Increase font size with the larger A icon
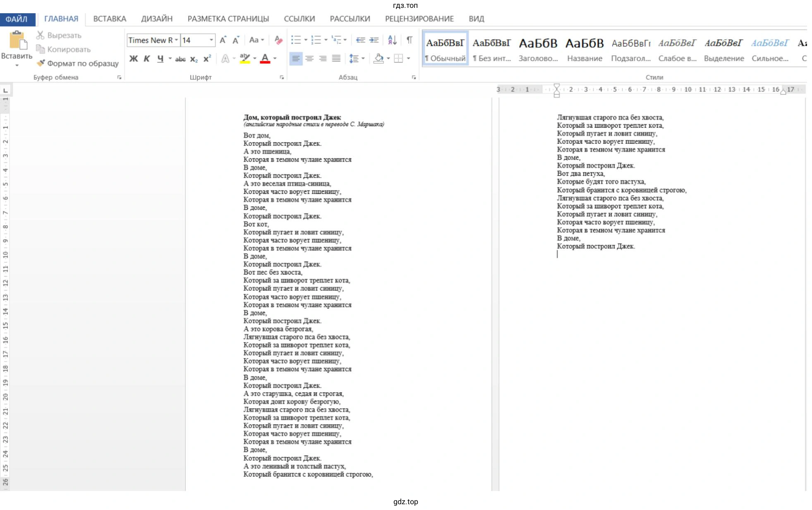 pos(223,40)
